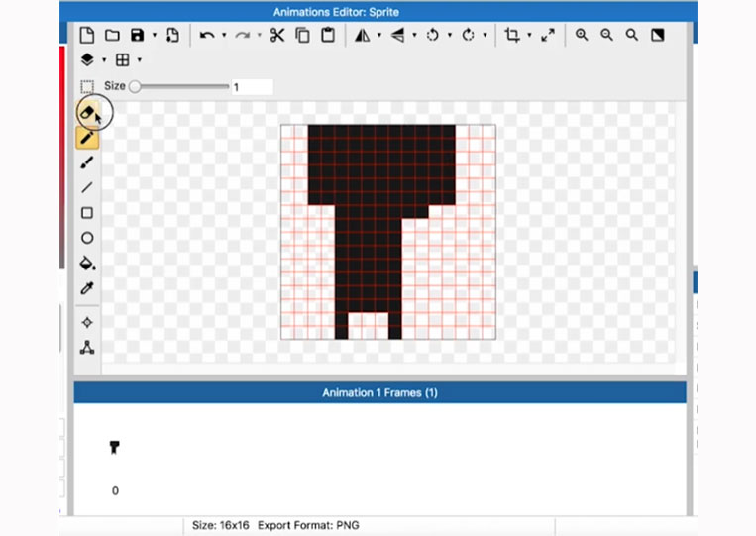756x536 pixels.
Task: Expand rotate counterclockwise options arrow
Action: click(450, 35)
